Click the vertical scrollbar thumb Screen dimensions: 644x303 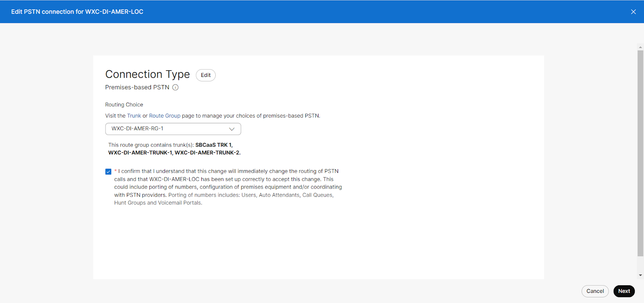click(x=640, y=153)
